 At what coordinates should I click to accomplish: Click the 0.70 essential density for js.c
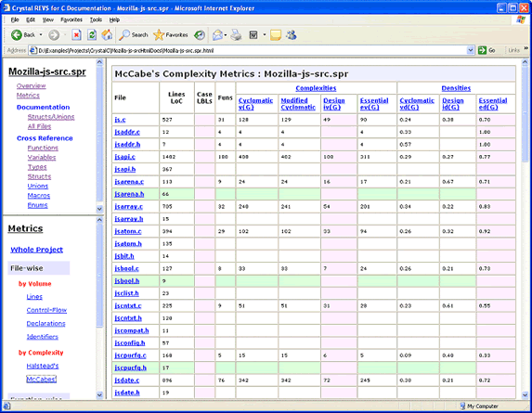pyautogui.click(x=485, y=120)
